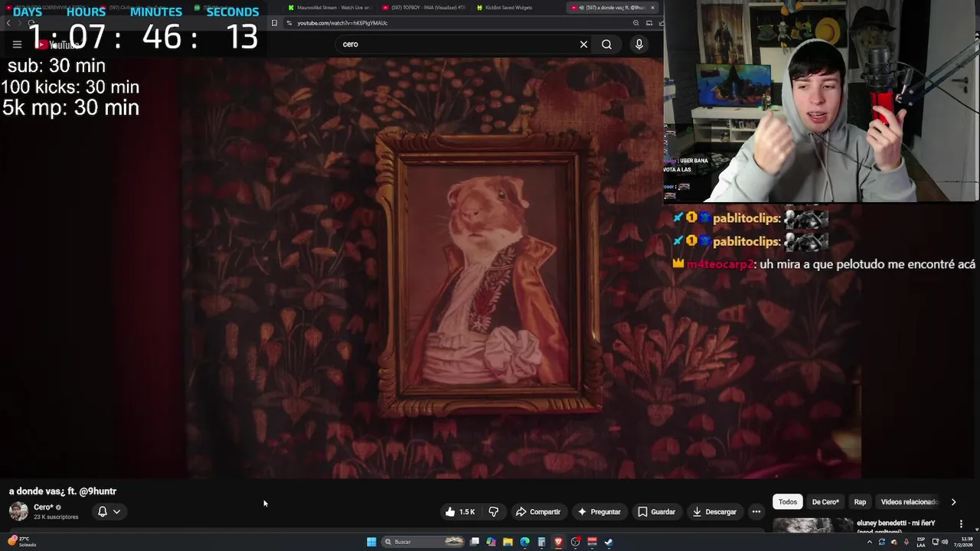Open the Cero* channel avatar

click(18, 511)
